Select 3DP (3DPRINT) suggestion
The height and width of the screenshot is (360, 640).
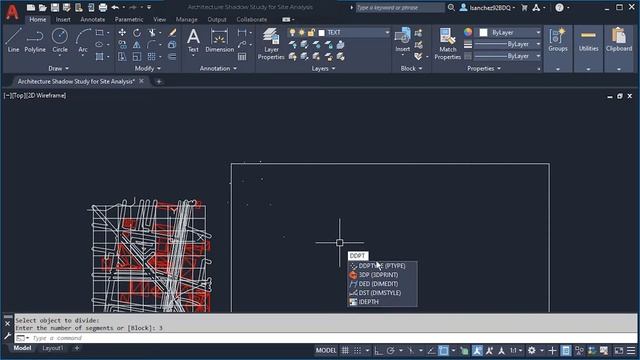click(382, 275)
